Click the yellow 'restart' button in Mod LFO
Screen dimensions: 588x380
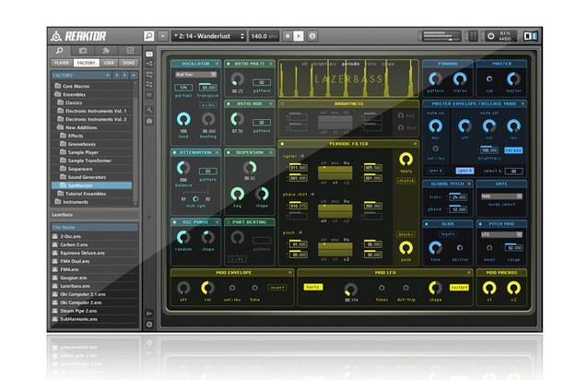pos(459,288)
